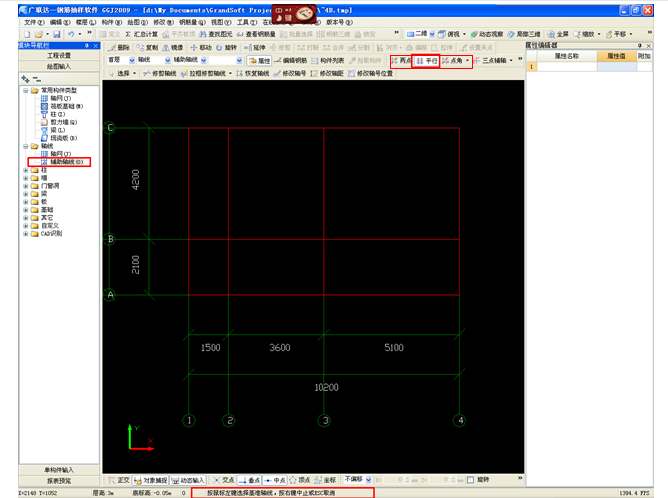Open the 缩放 zoom dropdown arrow
The height and width of the screenshot is (498, 668).
pos(599,34)
